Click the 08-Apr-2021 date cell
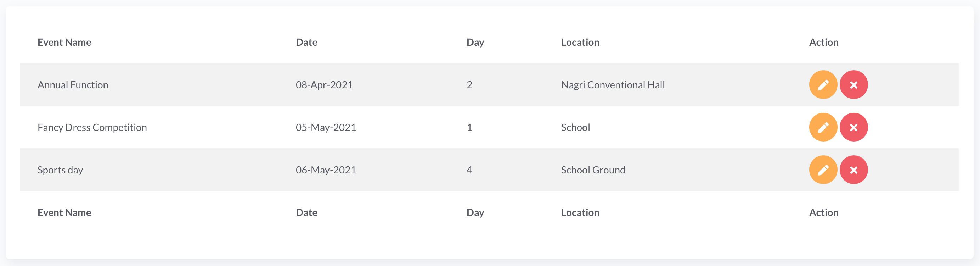The width and height of the screenshot is (980, 266). point(324,85)
